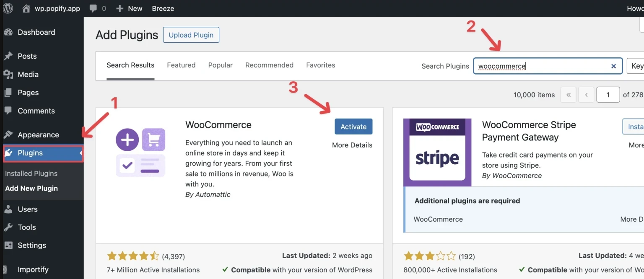
Task: Open the WooCommerce plugin title link
Action: click(x=218, y=125)
